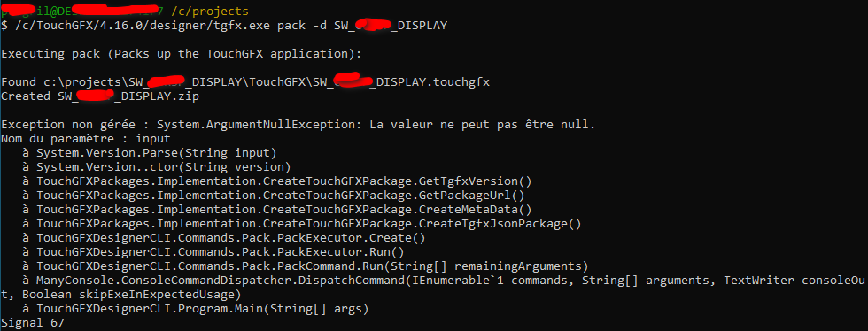
Task: Click the GetPackageUrl() stack trace line
Action: point(274,196)
